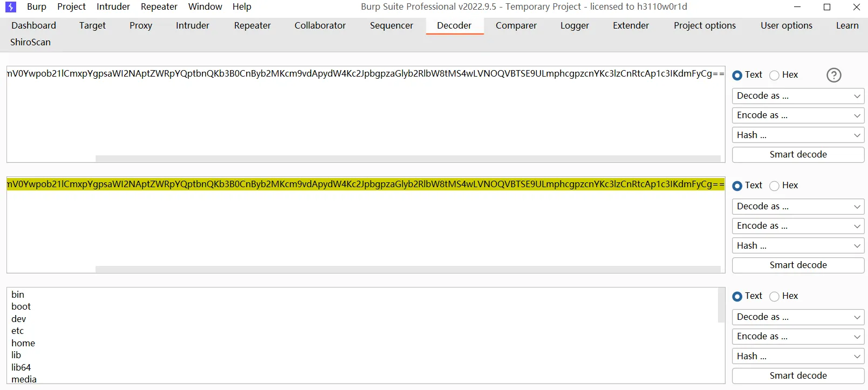
Task: Switch to the Intruder tab
Action: pos(193,25)
